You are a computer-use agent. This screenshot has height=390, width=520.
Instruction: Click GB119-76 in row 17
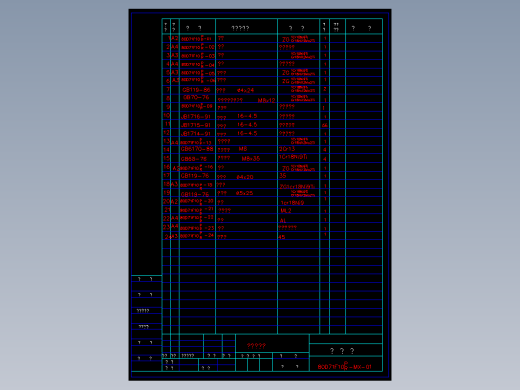coord(195,176)
